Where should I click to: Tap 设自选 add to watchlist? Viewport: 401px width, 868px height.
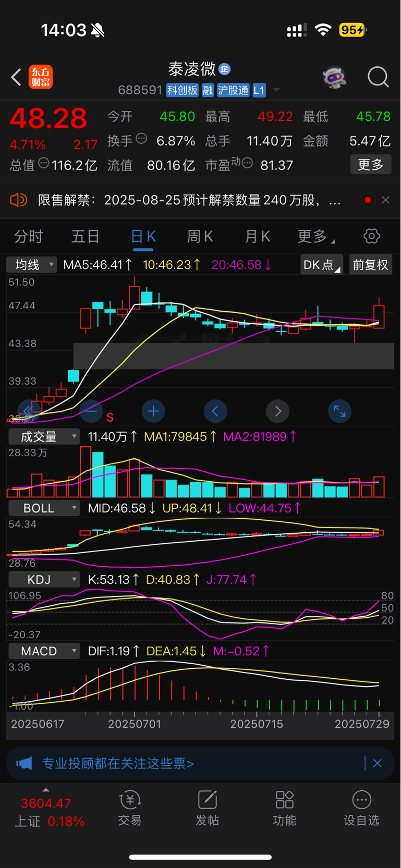click(361, 809)
